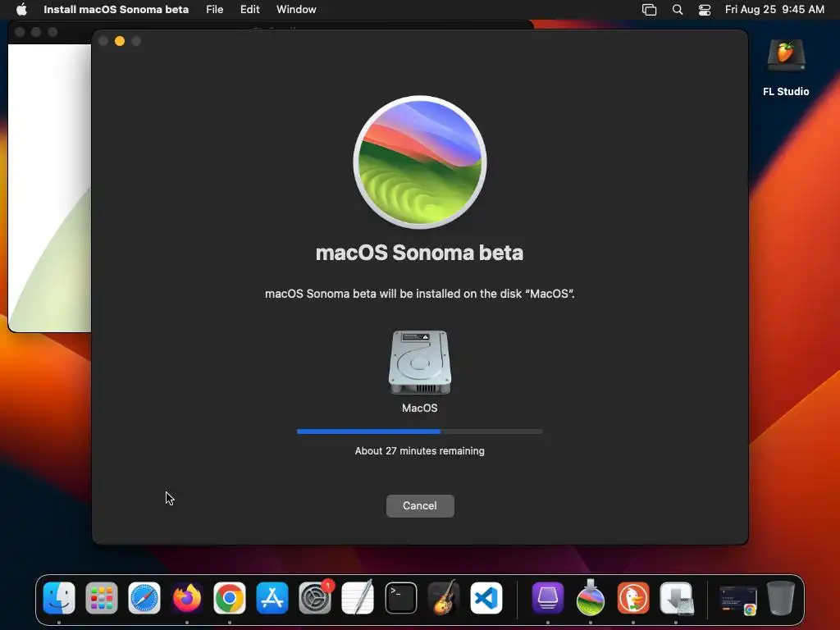Open DuckDuckGo browser from Dock
Screen dimensions: 840x630
pyautogui.click(x=633, y=597)
